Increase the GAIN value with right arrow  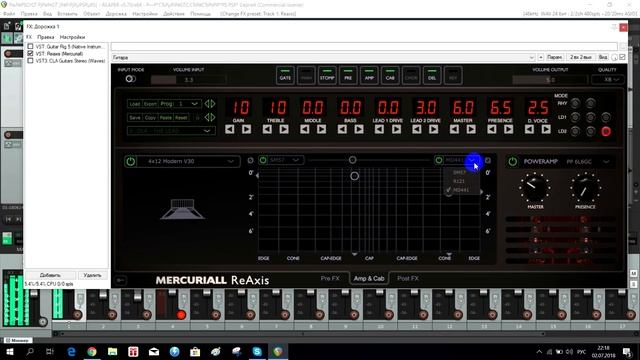[x=247, y=129]
